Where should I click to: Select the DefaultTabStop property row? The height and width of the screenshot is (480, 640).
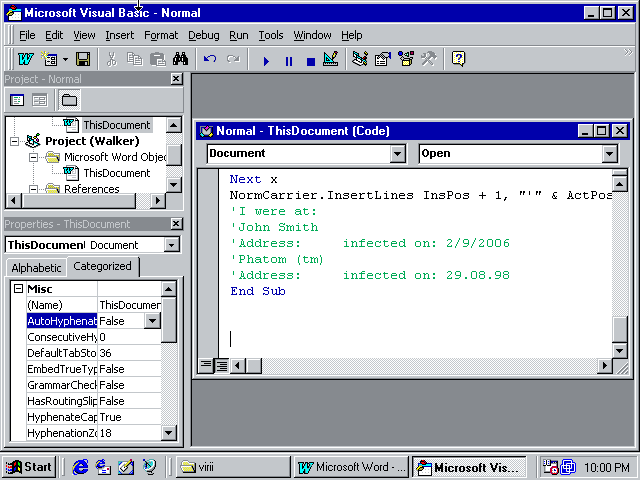(93, 353)
